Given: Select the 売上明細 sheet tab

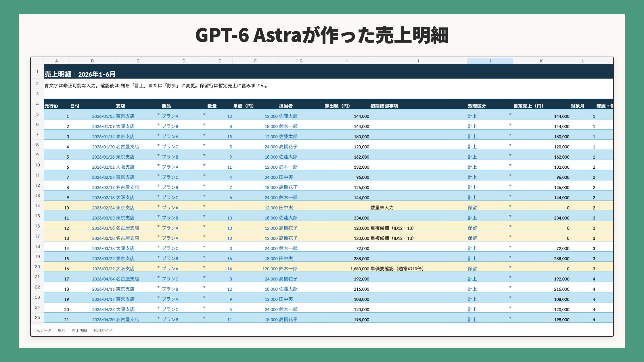Looking at the screenshot, I should pyautogui.click(x=79, y=330).
